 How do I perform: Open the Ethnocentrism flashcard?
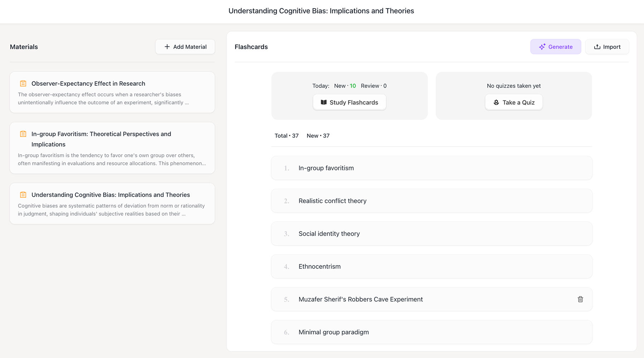point(431,267)
